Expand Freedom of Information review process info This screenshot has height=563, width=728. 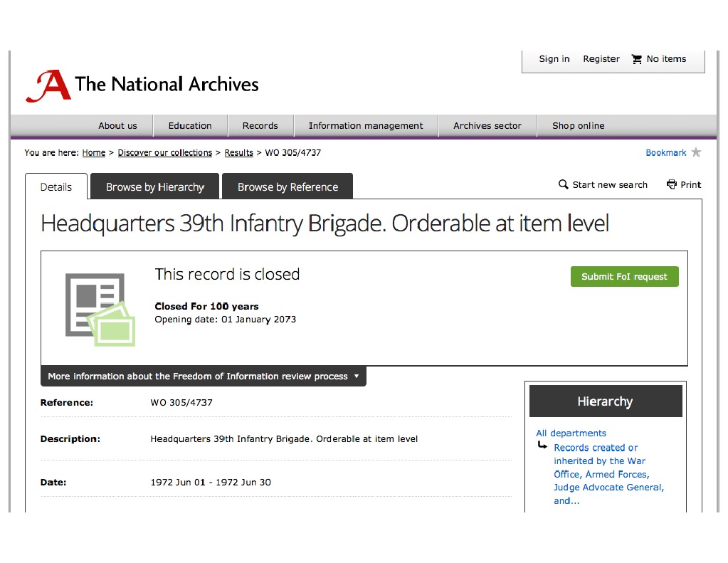click(204, 377)
